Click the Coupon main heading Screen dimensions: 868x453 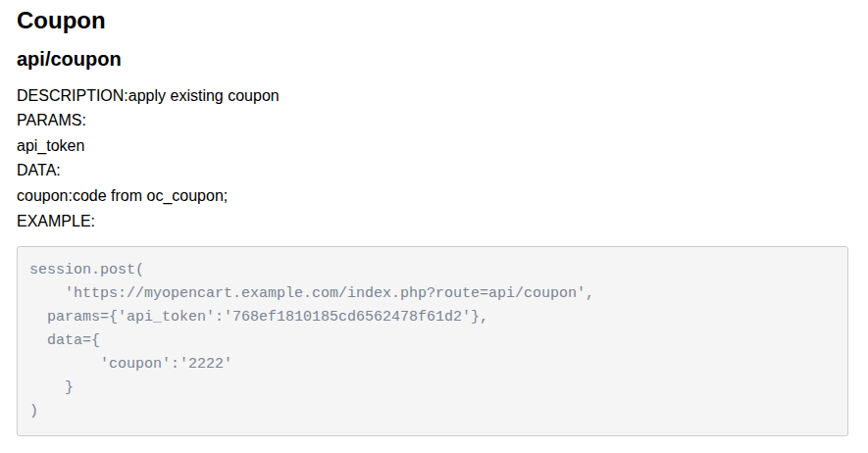pos(61,21)
